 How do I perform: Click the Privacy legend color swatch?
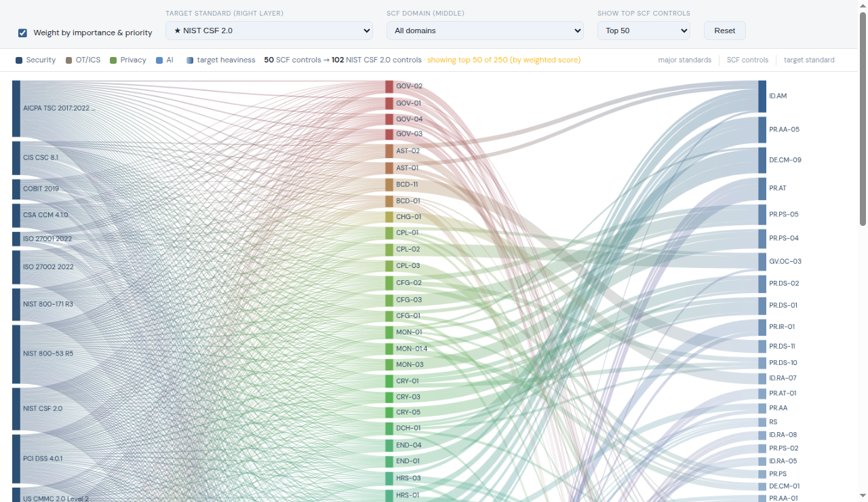coord(113,60)
